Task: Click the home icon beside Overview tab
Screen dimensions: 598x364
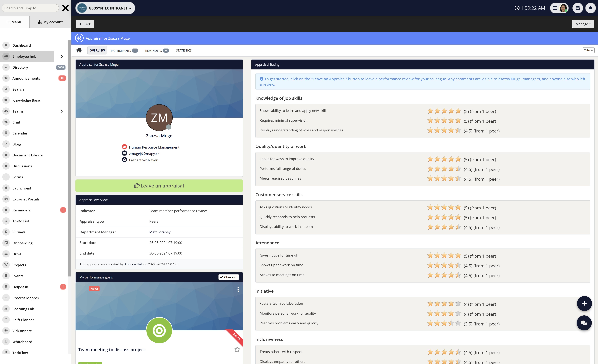Action: coord(79,50)
